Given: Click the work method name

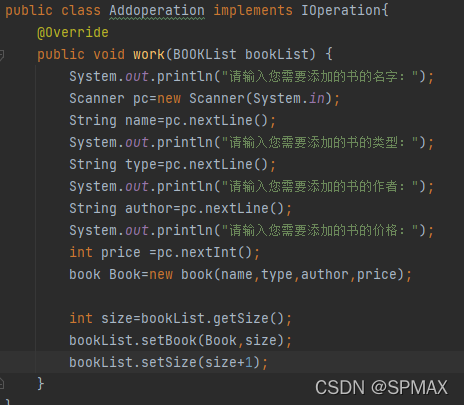Looking at the screenshot, I should 149,55.
